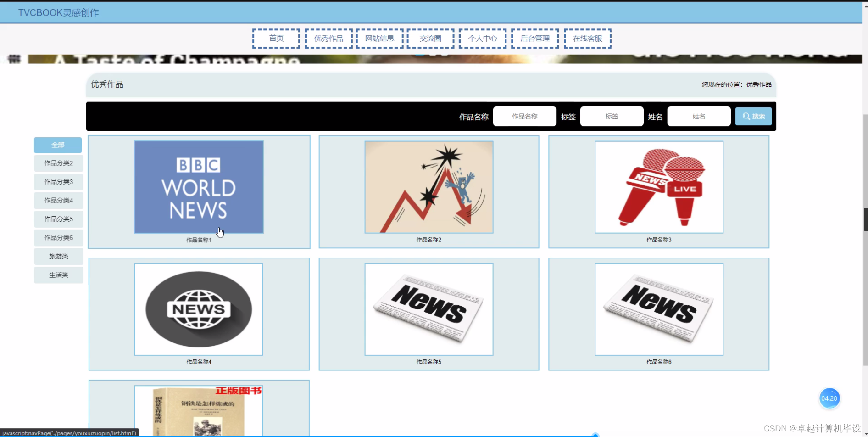Click the breadcrumb 优秀作品 location text
This screenshot has width=868, height=437.
[759, 84]
